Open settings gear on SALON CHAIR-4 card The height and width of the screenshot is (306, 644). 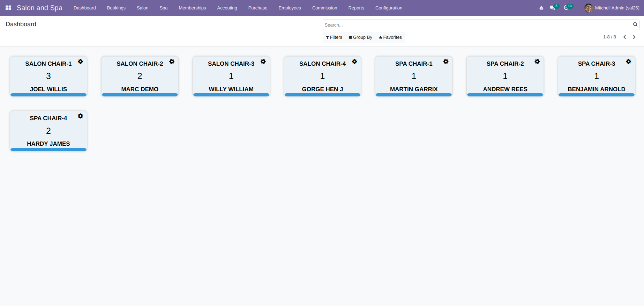(x=354, y=61)
